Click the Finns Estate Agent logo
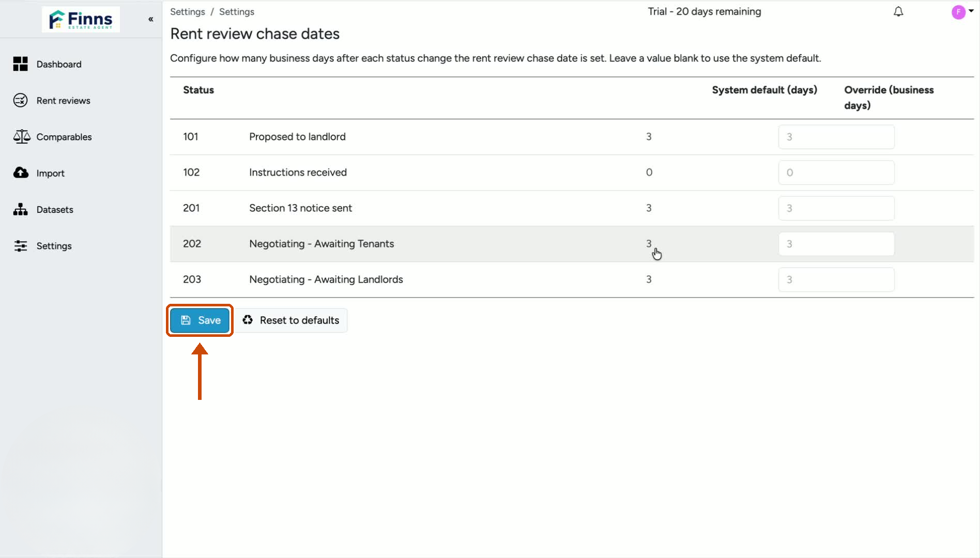 coord(81,20)
